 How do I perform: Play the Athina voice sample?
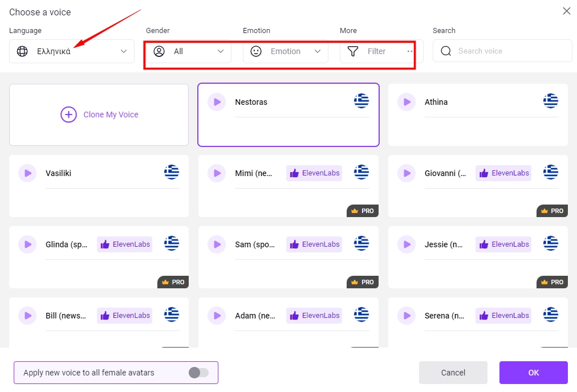(407, 102)
